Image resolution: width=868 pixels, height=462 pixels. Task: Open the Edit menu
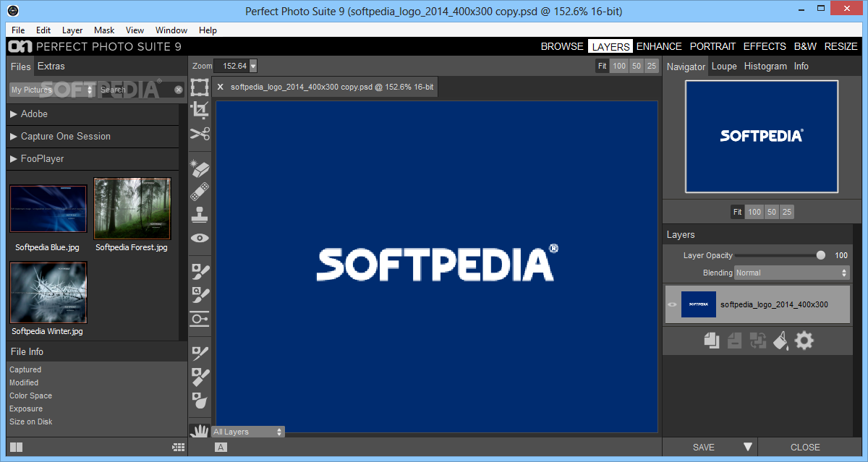tap(43, 30)
